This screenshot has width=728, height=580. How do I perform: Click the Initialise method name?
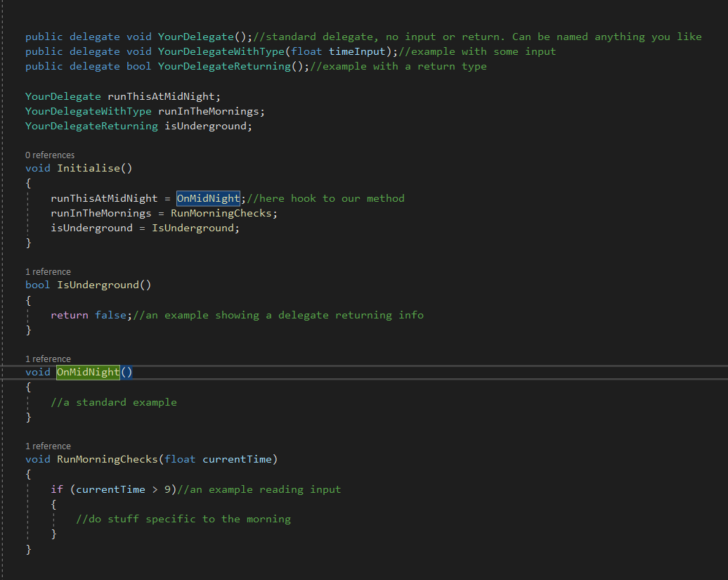click(89, 168)
